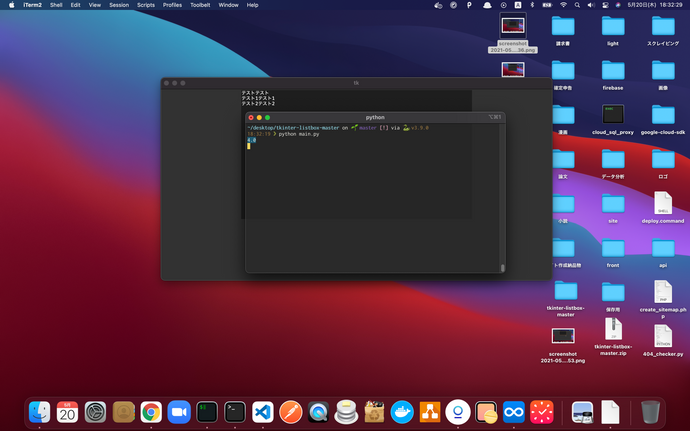Image resolution: width=690 pixels, height=431 pixels.
Task: Open the iTerm2 application menu
Action: coord(33,5)
